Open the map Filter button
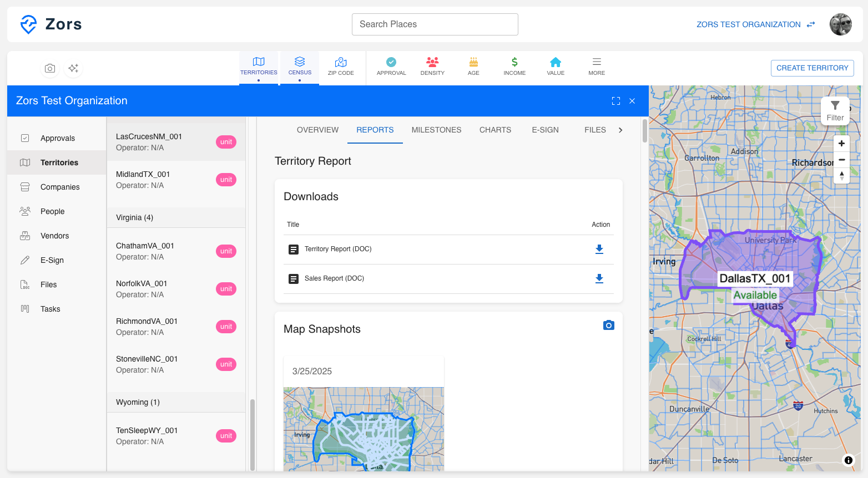The image size is (868, 478). click(x=835, y=110)
